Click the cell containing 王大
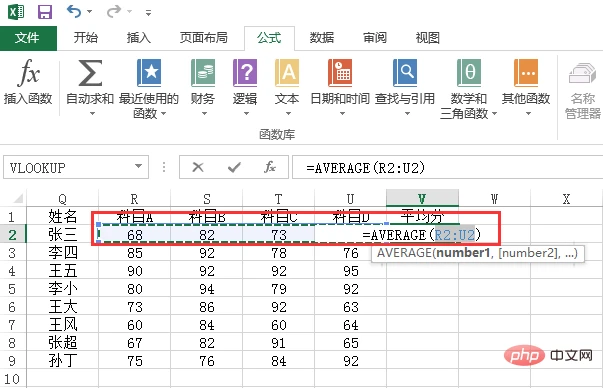Viewport: 603px width, 388px height. pos(62,307)
